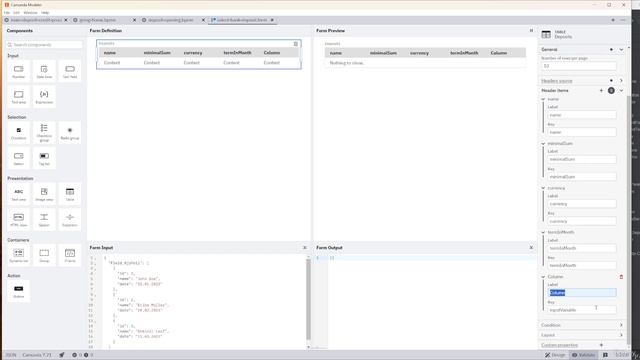
Task: Select the Dynamic list component
Action: coord(18,256)
